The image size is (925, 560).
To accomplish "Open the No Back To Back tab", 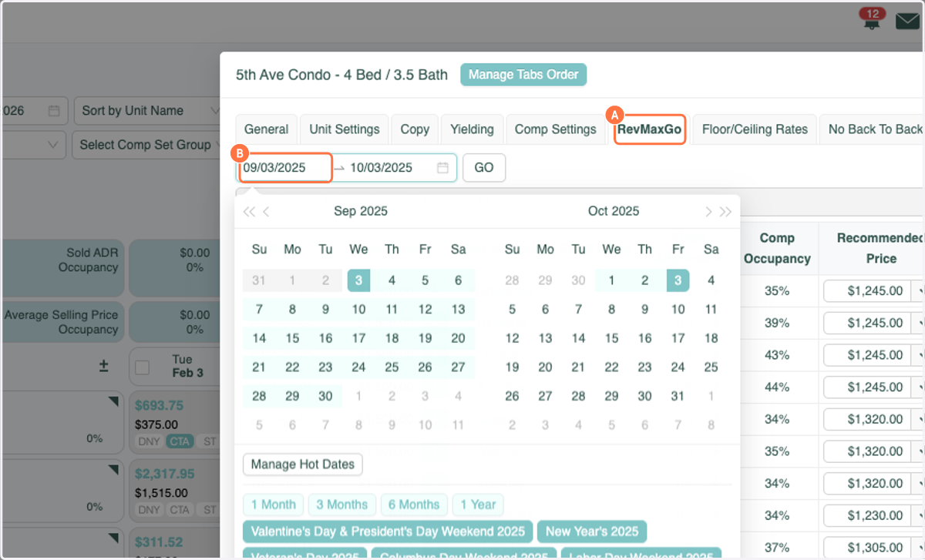I will (873, 129).
